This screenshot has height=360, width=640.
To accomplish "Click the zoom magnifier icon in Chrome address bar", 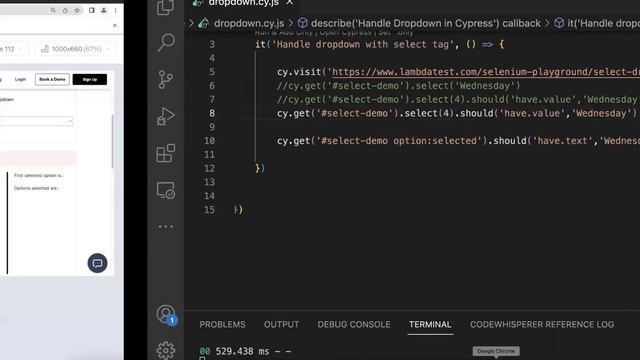I will pos(53,10).
